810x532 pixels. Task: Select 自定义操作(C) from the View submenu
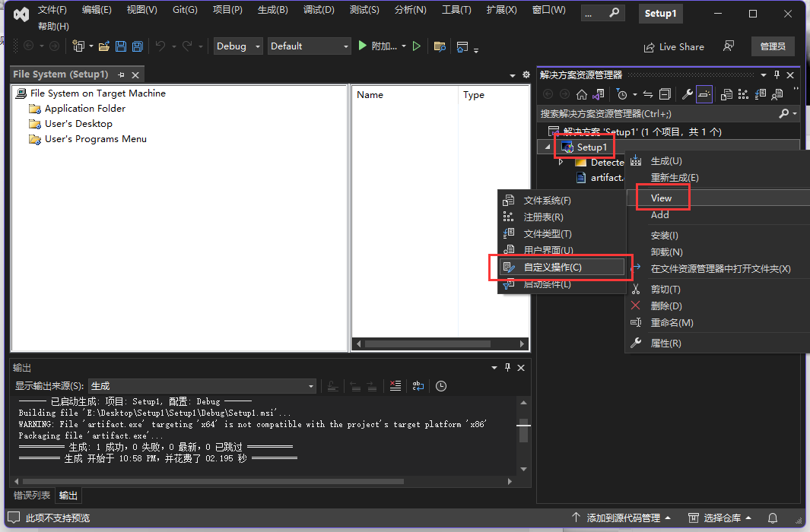[553, 268]
